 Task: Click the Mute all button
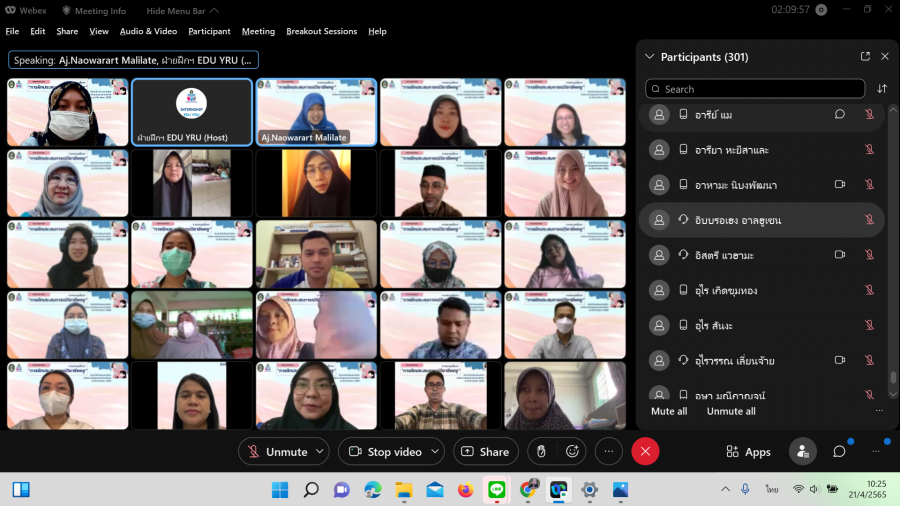669,411
